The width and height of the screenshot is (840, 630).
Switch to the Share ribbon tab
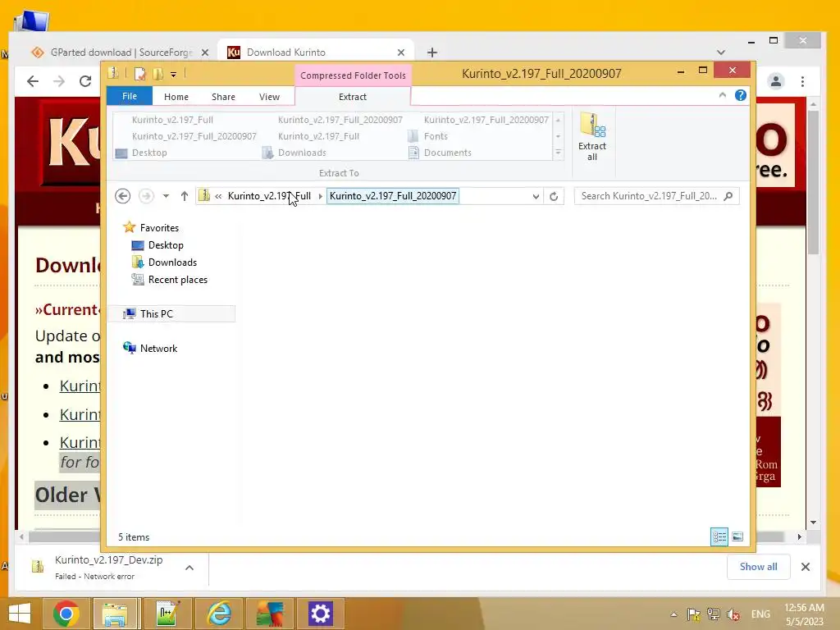point(223,97)
